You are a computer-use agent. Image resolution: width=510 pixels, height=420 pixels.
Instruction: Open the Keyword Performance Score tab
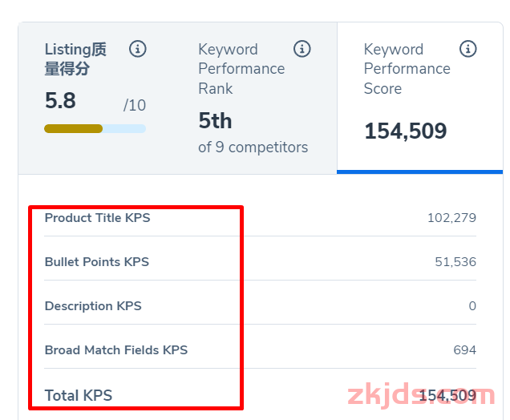pyautogui.click(x=420, y=98)
